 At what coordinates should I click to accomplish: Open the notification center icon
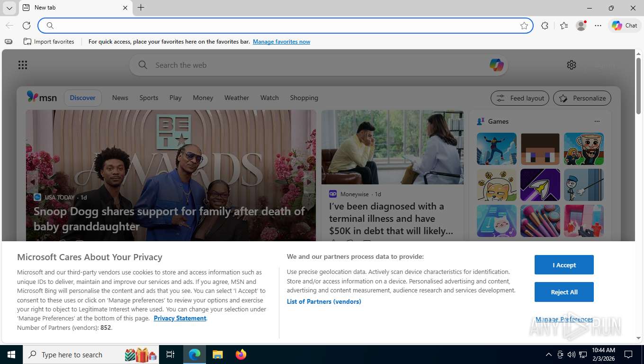pyautogui.click(x=628, y=355)
